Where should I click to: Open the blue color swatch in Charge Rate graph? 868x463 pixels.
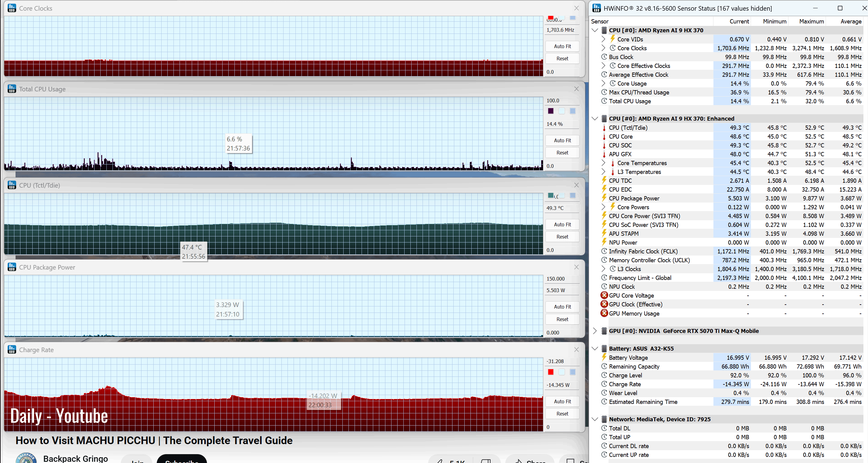[x=573, y=372]
